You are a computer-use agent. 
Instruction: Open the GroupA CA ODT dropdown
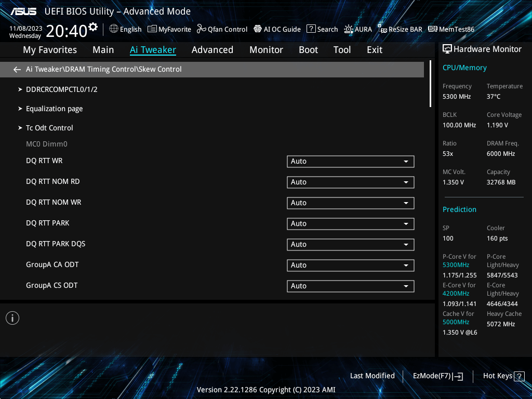tap(351, 265)
